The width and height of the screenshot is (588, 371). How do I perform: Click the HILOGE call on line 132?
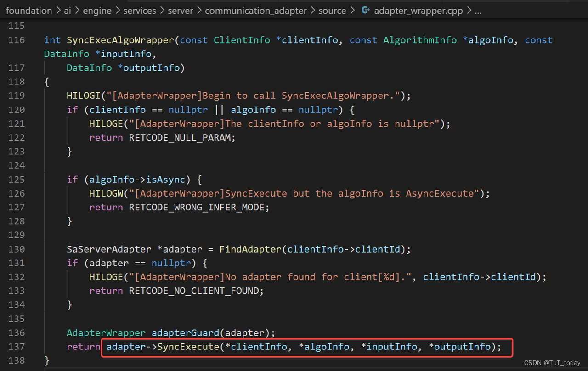point(106,277)
